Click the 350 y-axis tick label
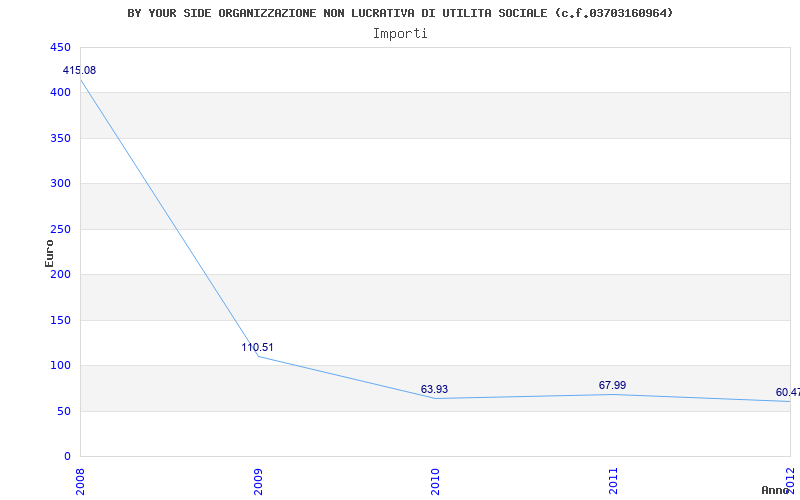800x500 pixels. point(60,138)
